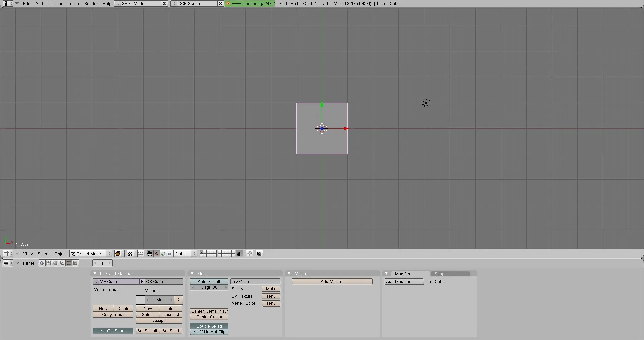Select the scale manipulator square icon
Image resolution: width=644 pixels, height=340 pixels.
170,254
